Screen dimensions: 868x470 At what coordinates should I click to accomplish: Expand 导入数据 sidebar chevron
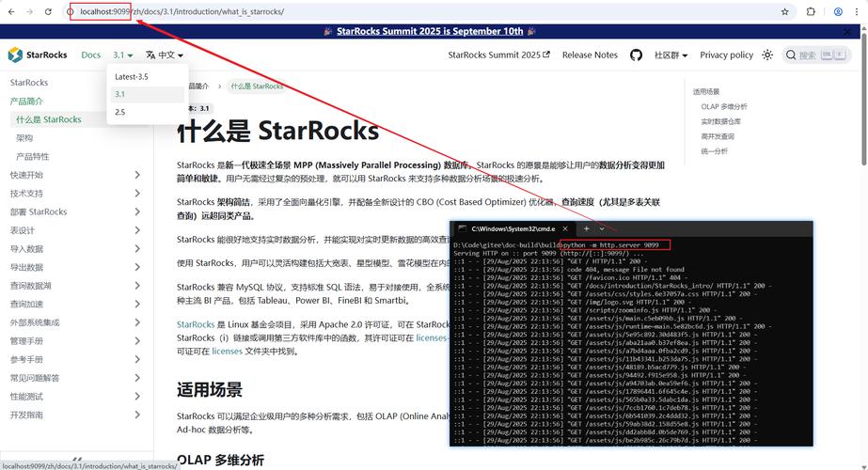137,249
